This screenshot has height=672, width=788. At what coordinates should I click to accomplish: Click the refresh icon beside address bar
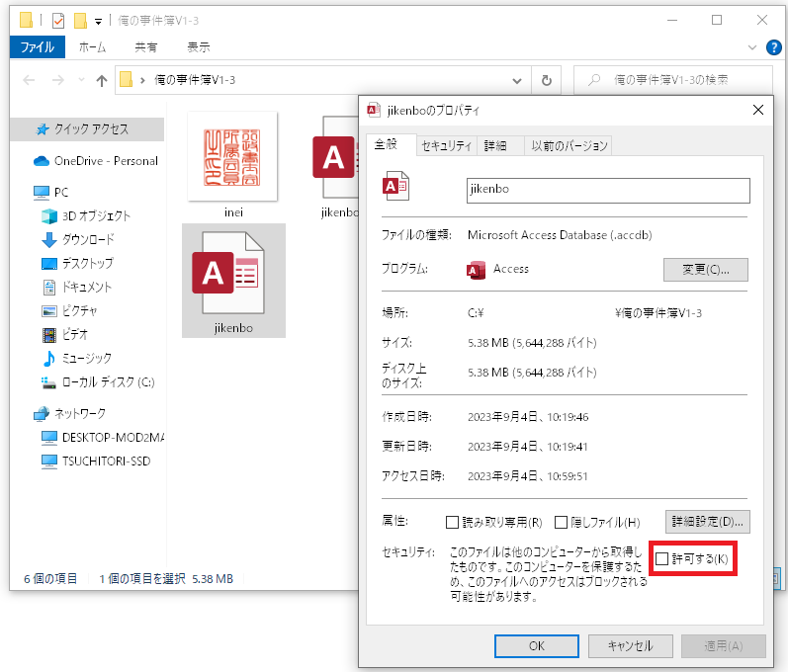point(546,80)
